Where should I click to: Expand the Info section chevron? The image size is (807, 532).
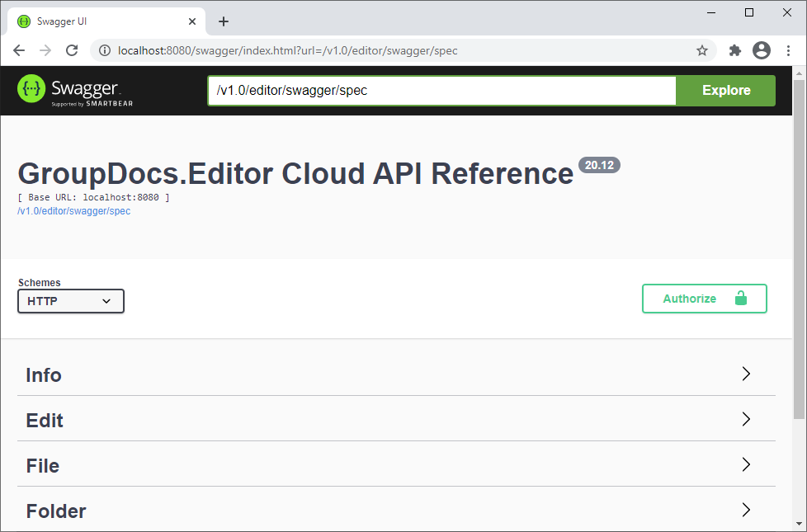(x=746, y=374)
